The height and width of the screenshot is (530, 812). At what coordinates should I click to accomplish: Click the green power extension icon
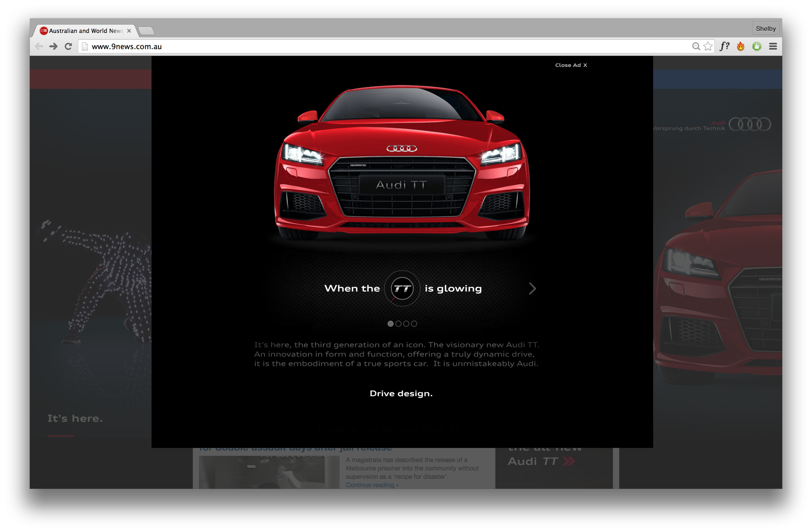757,46
